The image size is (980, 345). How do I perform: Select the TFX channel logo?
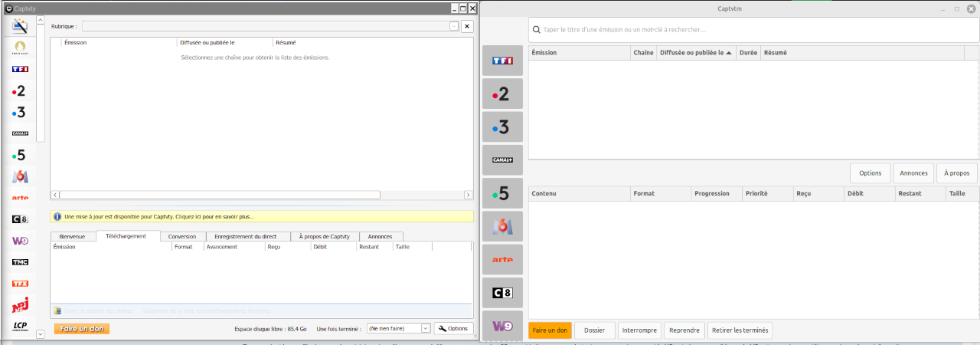20,284
